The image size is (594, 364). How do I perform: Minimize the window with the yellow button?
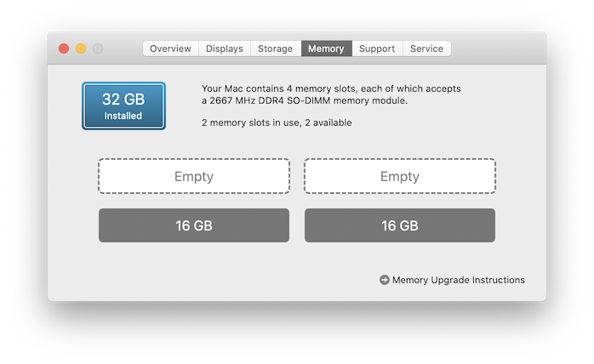81,48
